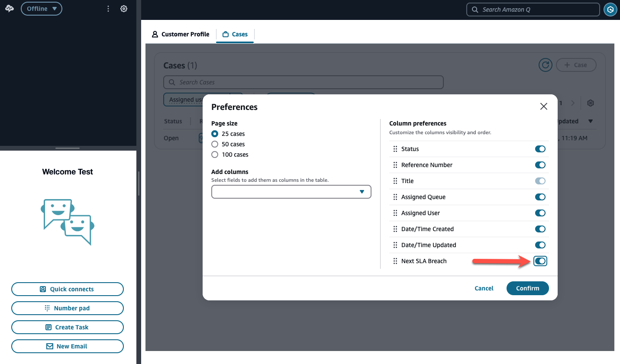Screen dimensions: 620x364
Task: Click the drag handle for Next SLA Breach
Action: [x=395, y=261]
